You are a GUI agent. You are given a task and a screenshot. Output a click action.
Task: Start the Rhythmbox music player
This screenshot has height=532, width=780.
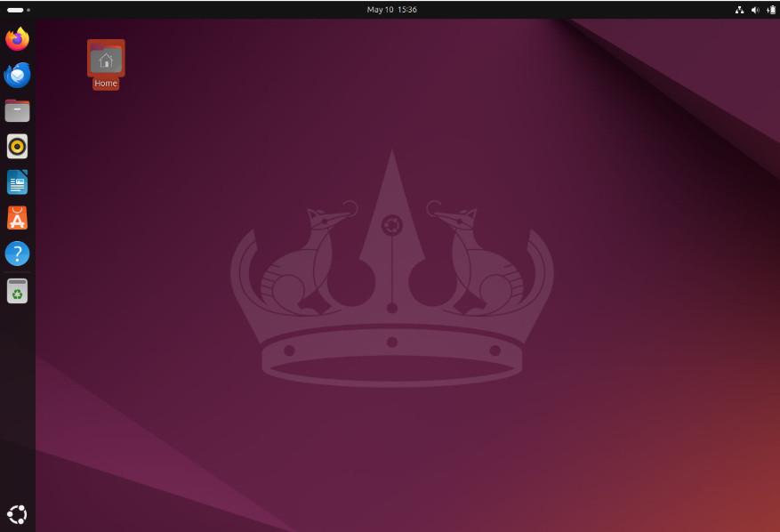[x=16, y=146]
